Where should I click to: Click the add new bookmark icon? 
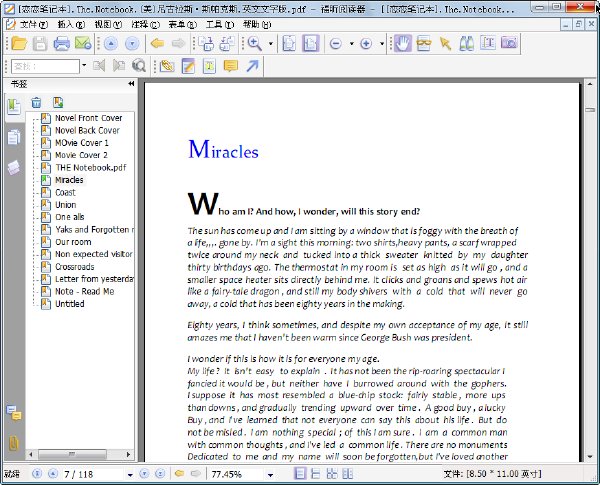click(58, 102)
